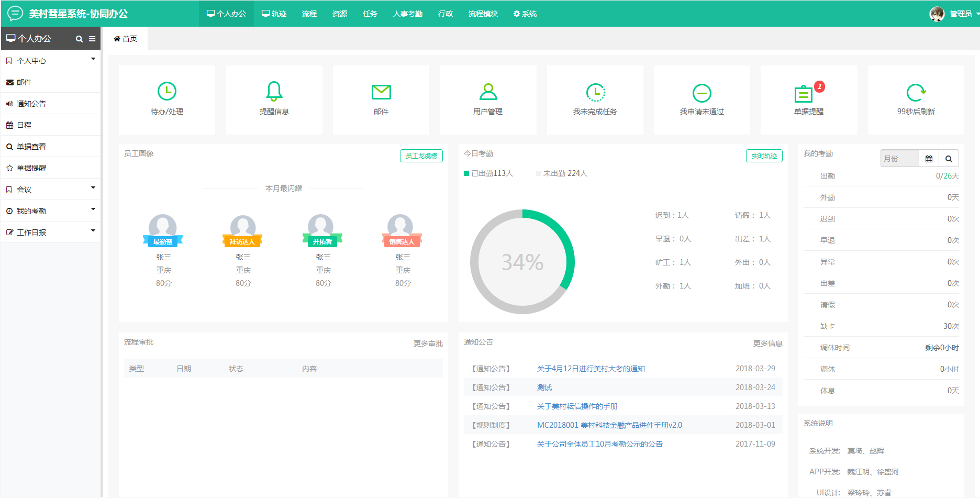
Task: Click the 缺卡 30次 row
Action: point(882,326)
